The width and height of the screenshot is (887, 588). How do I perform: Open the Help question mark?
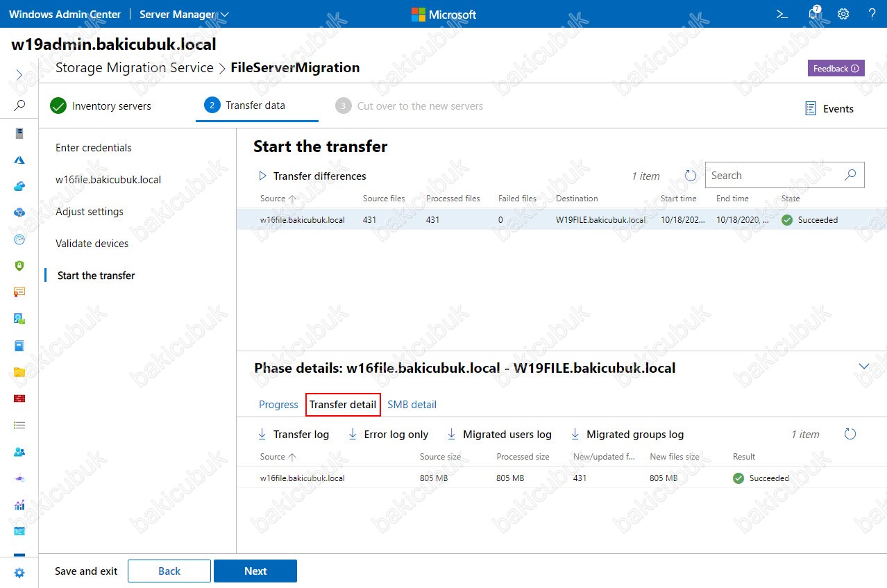872,14
